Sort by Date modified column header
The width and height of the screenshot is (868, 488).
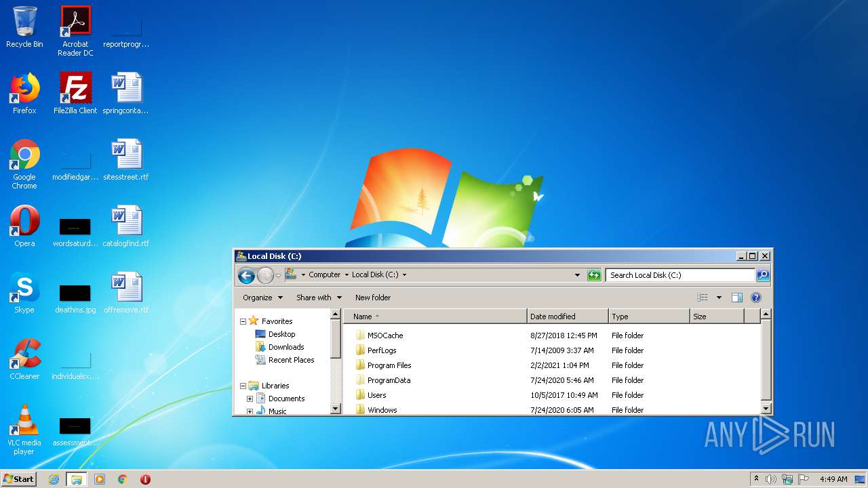click(x=568, y=317)
